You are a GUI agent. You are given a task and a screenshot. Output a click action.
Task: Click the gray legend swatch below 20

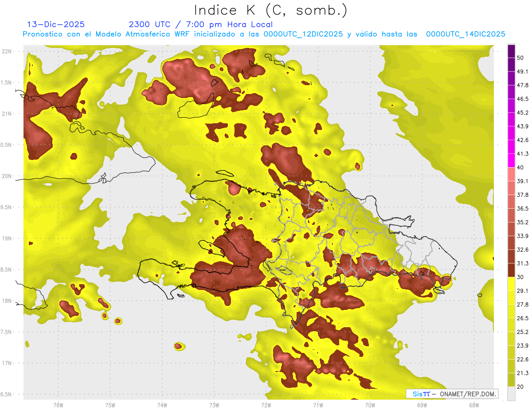(511, 394)
